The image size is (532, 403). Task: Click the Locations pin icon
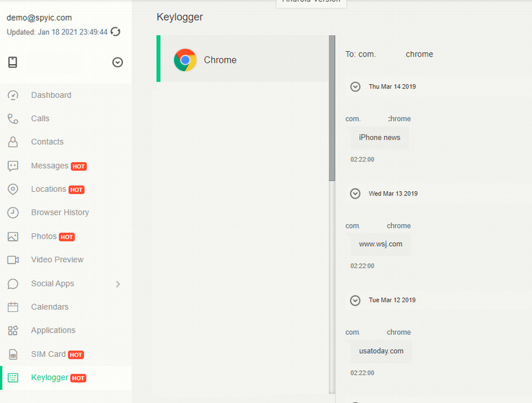pyautogui.click(x=13, y=189)
